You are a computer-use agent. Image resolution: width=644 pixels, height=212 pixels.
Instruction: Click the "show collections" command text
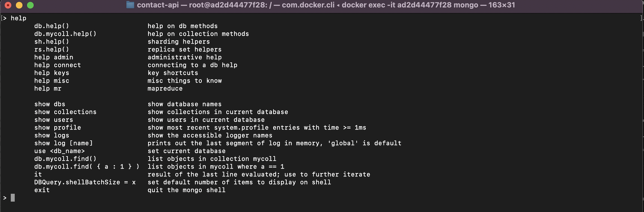65,112
